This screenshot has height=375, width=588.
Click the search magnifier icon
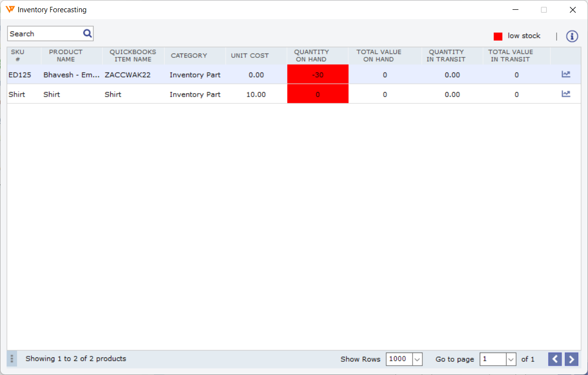tap(87, 33)
